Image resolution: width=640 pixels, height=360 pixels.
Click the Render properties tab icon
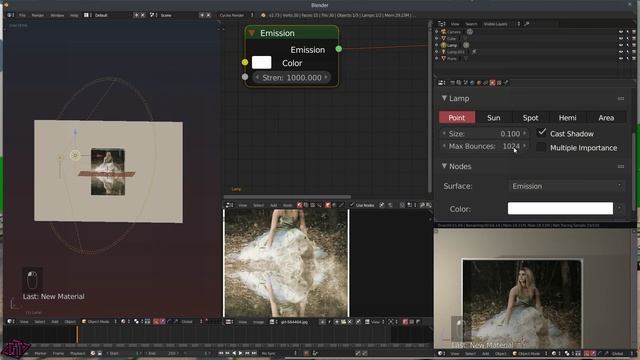tap(452, 82)
